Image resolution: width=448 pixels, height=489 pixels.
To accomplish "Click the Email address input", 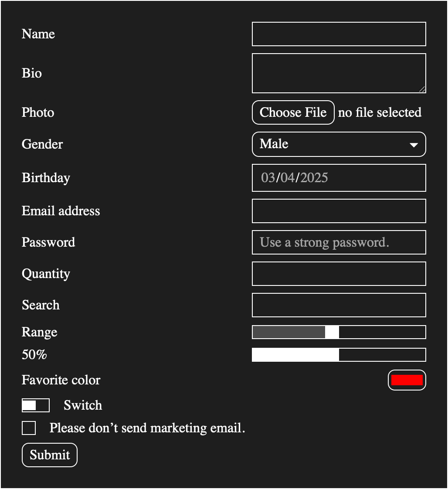I will (339, 211).
